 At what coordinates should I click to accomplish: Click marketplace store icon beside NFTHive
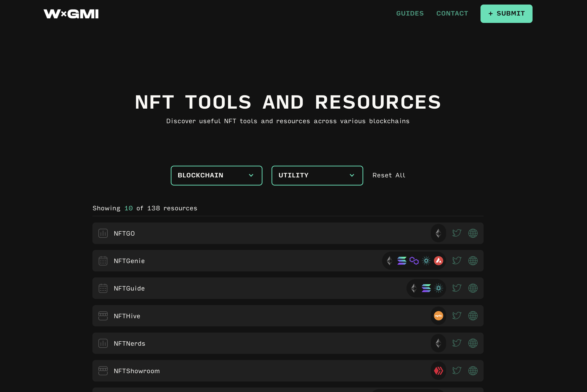point(103,316)
